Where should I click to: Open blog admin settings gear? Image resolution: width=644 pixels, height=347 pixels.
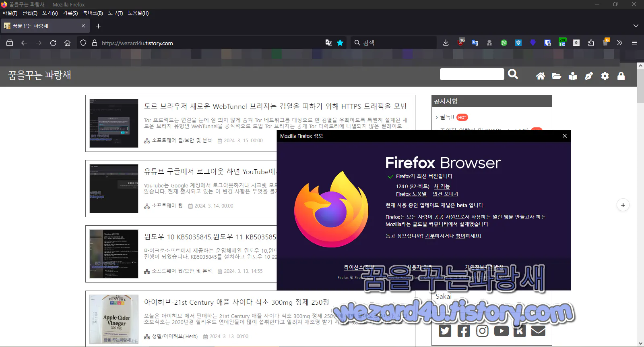pos(605,76)
